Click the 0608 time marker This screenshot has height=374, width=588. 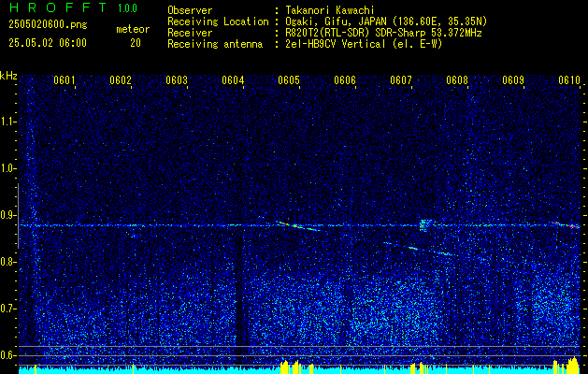point(457,79)
